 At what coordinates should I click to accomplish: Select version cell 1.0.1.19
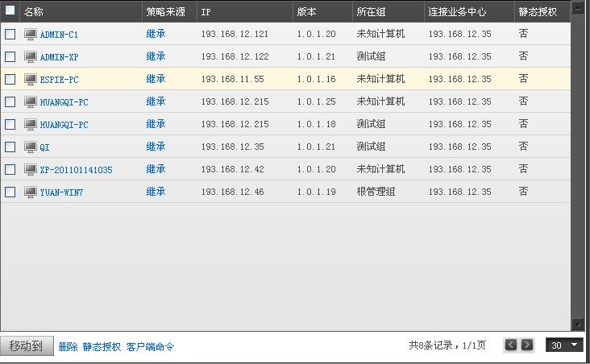(x=316, y=192)
